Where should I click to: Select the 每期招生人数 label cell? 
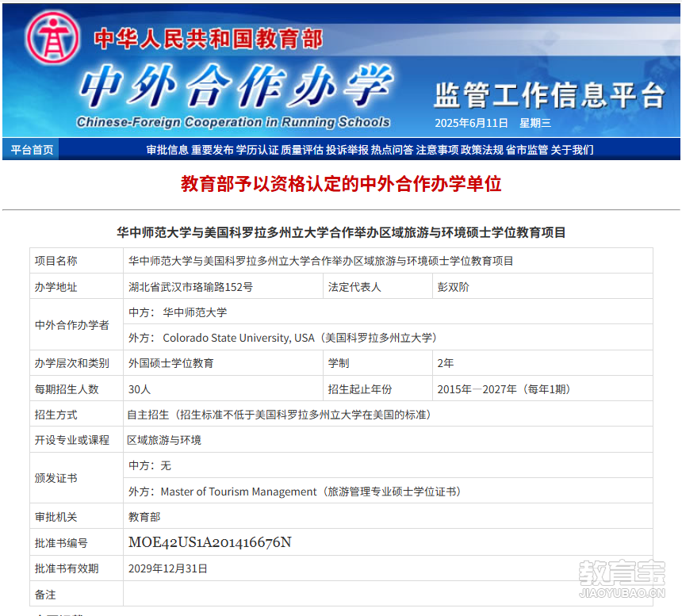coord(77,388)
